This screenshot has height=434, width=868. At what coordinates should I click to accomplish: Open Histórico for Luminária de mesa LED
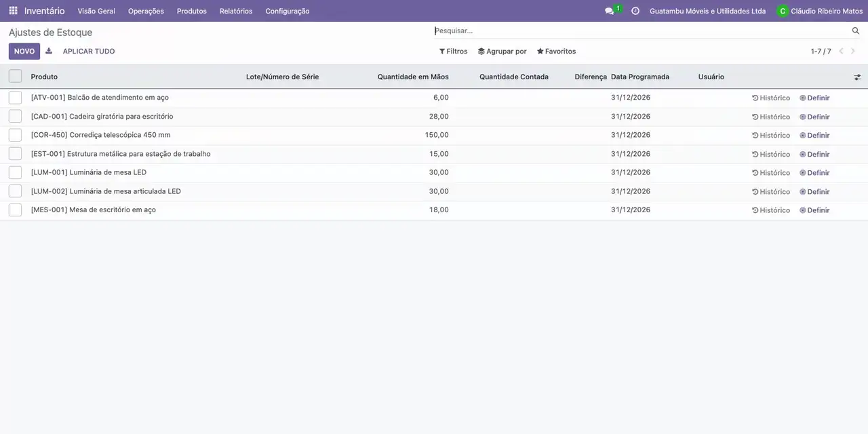tap(771, 172)
